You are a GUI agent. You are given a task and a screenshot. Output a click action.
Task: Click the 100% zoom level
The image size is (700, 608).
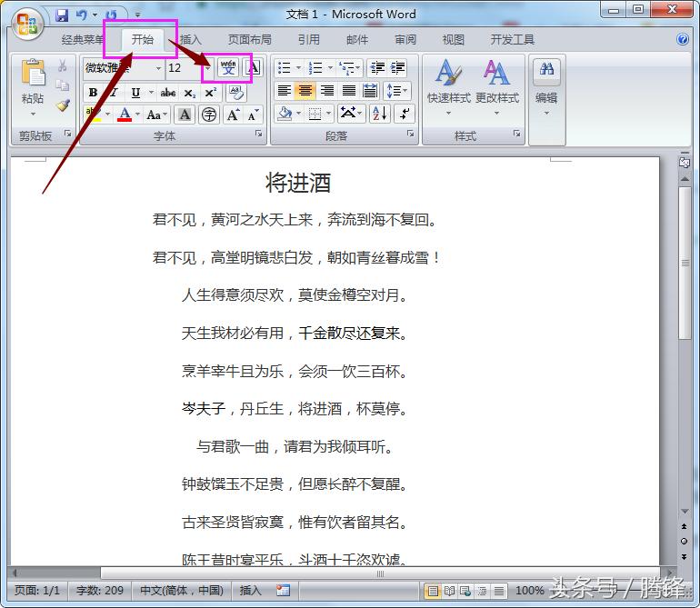[529, 591]
